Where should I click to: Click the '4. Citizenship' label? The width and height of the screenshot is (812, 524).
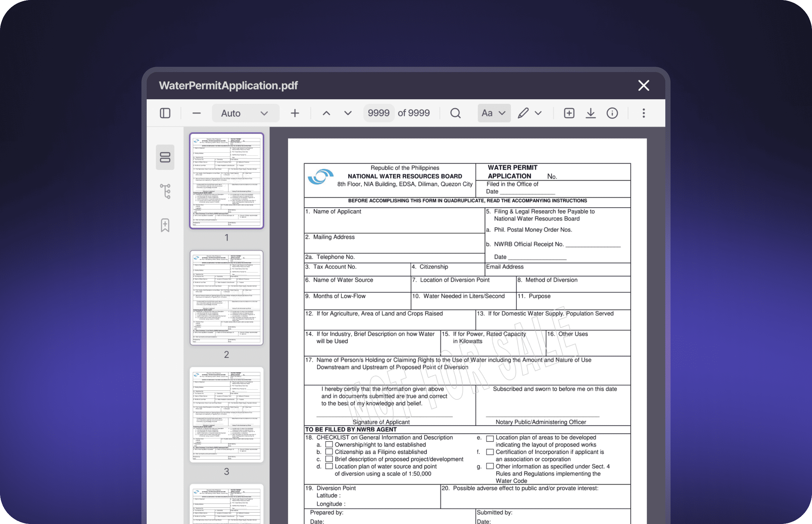pyautogui.click(x=430, y=267)
